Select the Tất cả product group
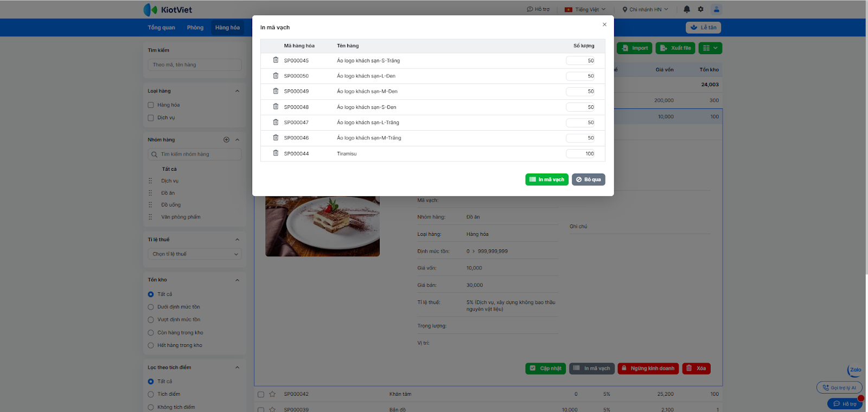This screenshot has height=412, width=868. tap(169, 169)
